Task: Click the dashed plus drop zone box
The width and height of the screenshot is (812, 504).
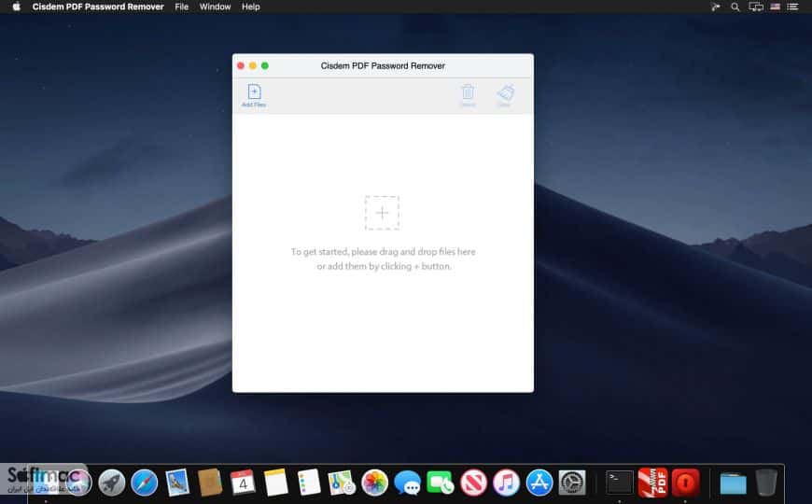Action: (x=382, y=213)
